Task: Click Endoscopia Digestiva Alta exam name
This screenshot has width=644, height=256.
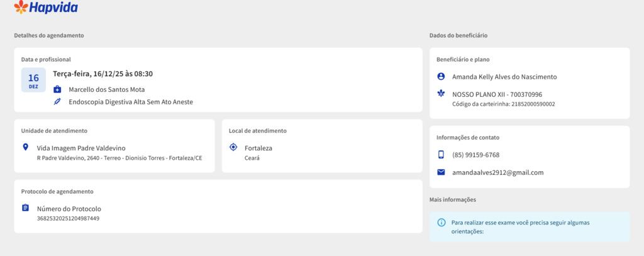Action: pos(130,101)
